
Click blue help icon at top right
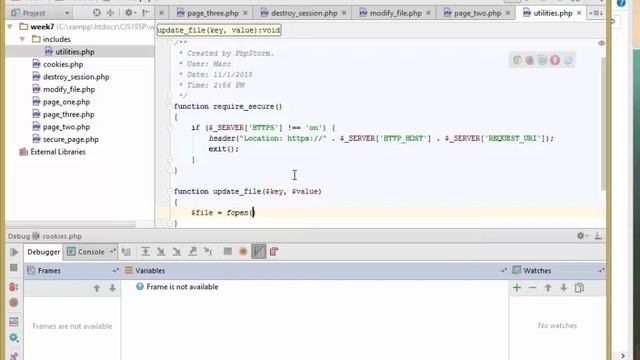[621, 3]
